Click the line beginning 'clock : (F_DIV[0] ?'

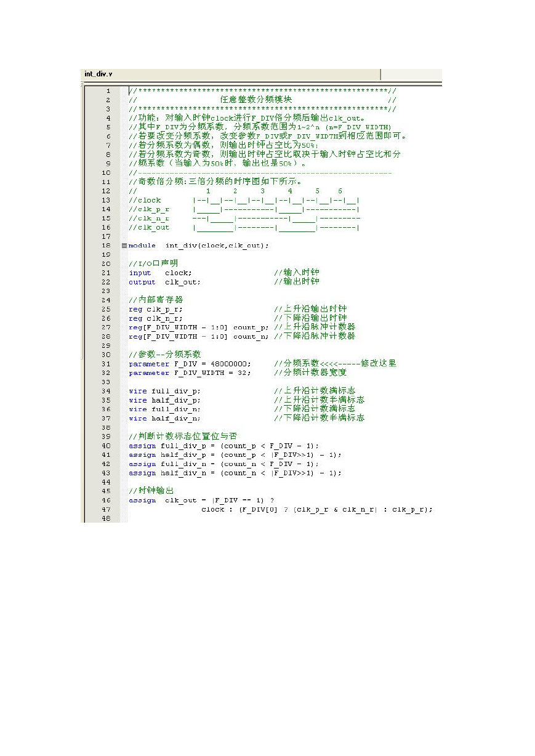tap(317, 509)
